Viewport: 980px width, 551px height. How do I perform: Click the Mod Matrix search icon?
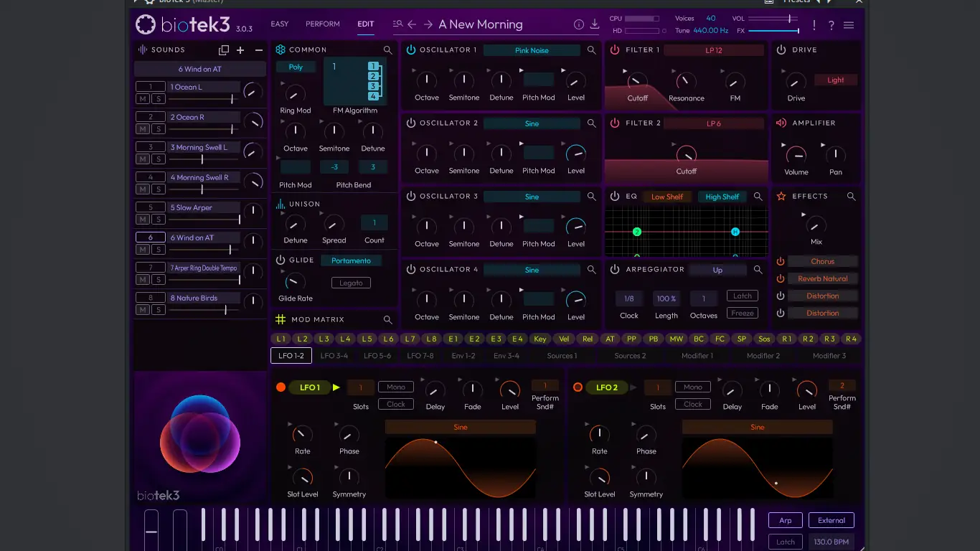click(387, 320)
